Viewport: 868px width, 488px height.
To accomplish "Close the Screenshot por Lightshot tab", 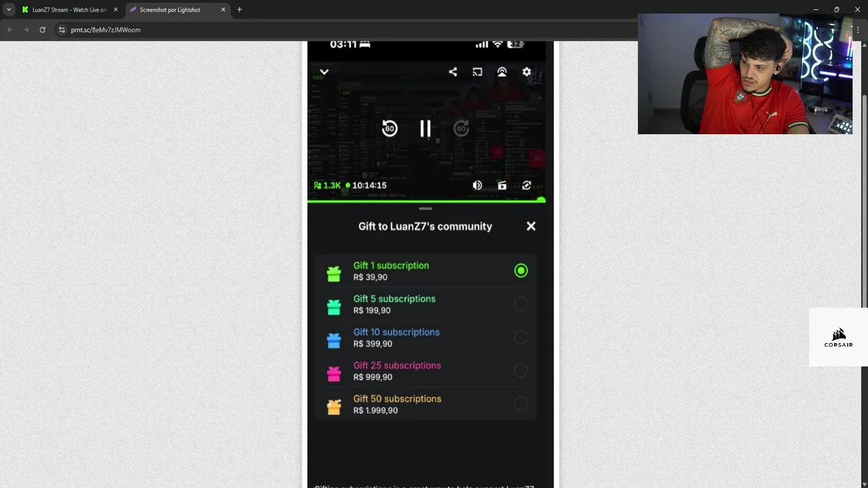I will click(x=223, y=9).
